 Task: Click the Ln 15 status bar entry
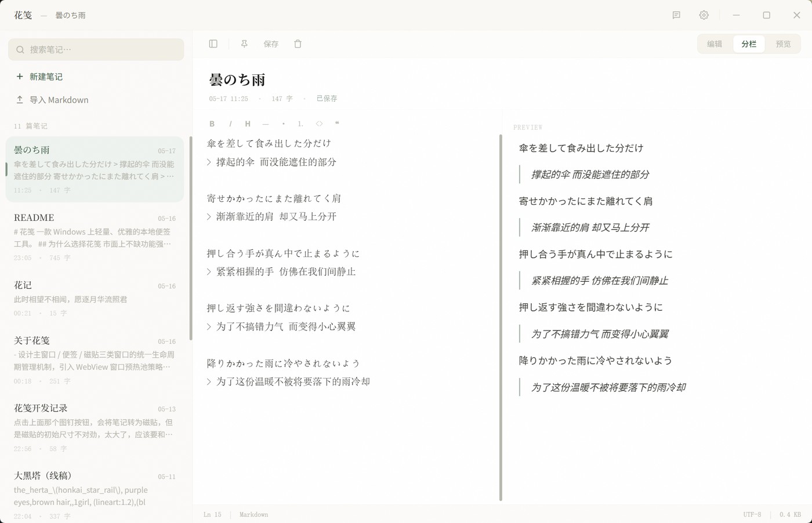(212, 515)
